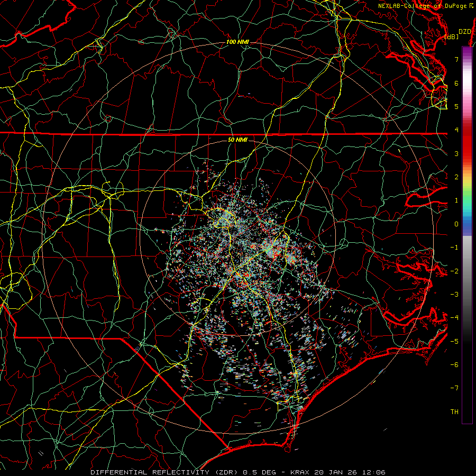Click the "TH" threshold label on the legend
476x476 pixels.
click(454, 412)
